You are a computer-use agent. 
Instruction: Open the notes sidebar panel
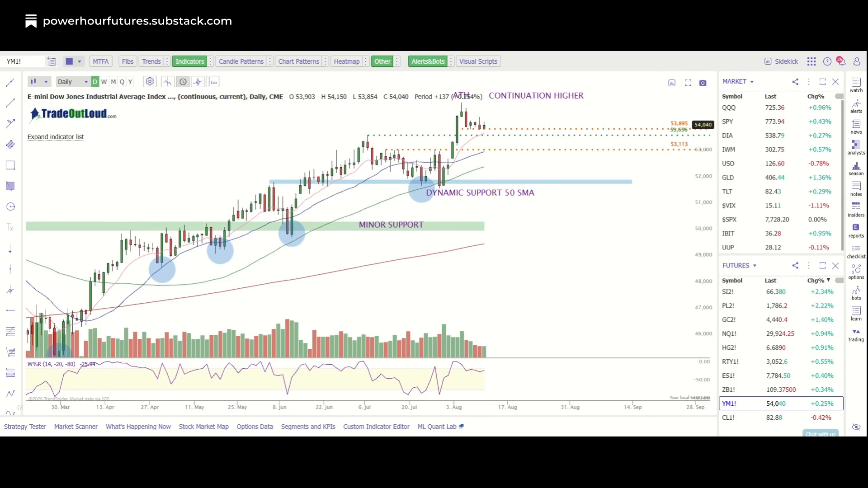pyautogui.click(x=856, y=189)
